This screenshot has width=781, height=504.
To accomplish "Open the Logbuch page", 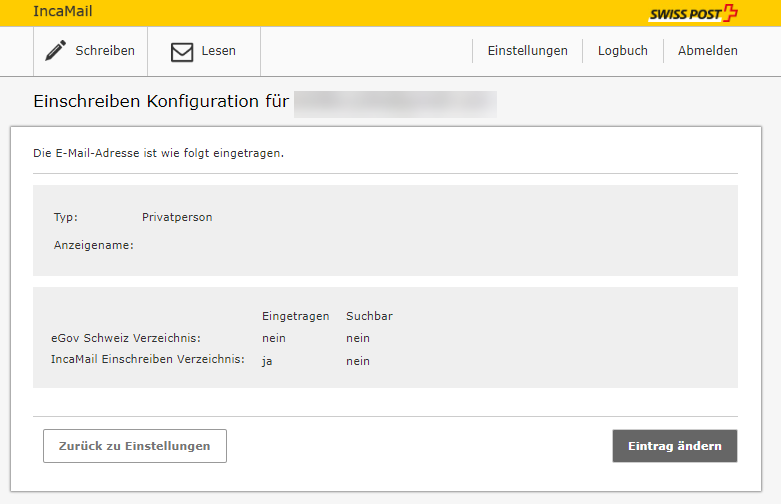I will (622, 51).
